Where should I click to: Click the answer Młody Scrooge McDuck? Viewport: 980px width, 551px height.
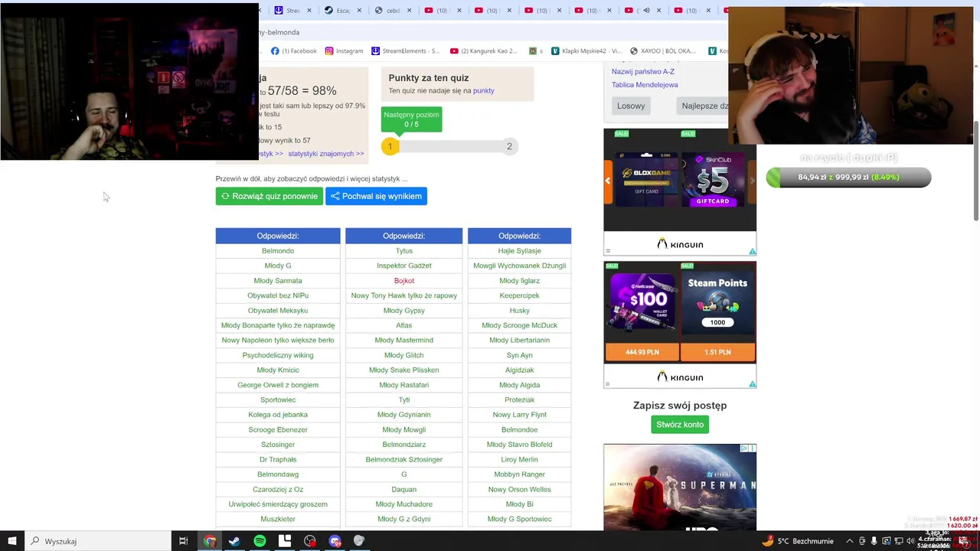click(x=520, y=325)
